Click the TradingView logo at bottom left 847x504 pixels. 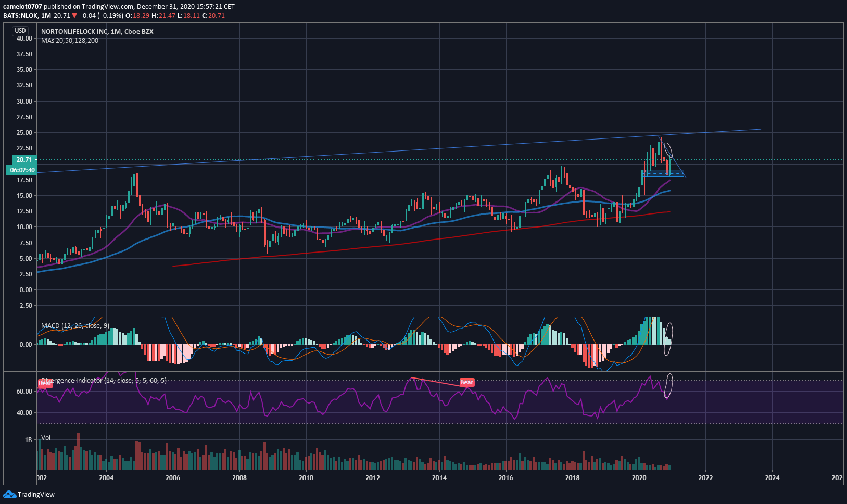(x=29, y=494)
